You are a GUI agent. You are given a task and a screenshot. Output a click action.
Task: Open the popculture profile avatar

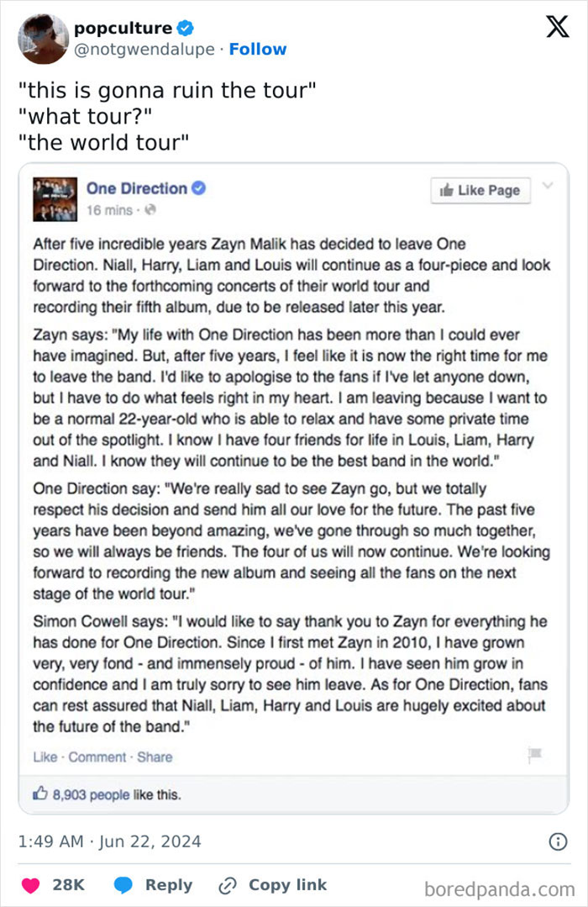(43, 39)
